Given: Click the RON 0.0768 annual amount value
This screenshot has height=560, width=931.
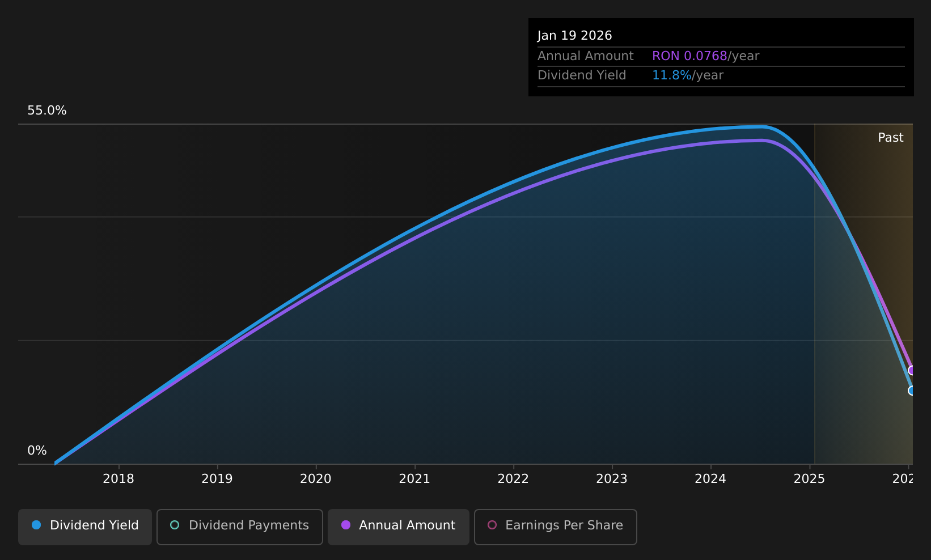Looking at the screenshot, I should click(x=689, y=56).
